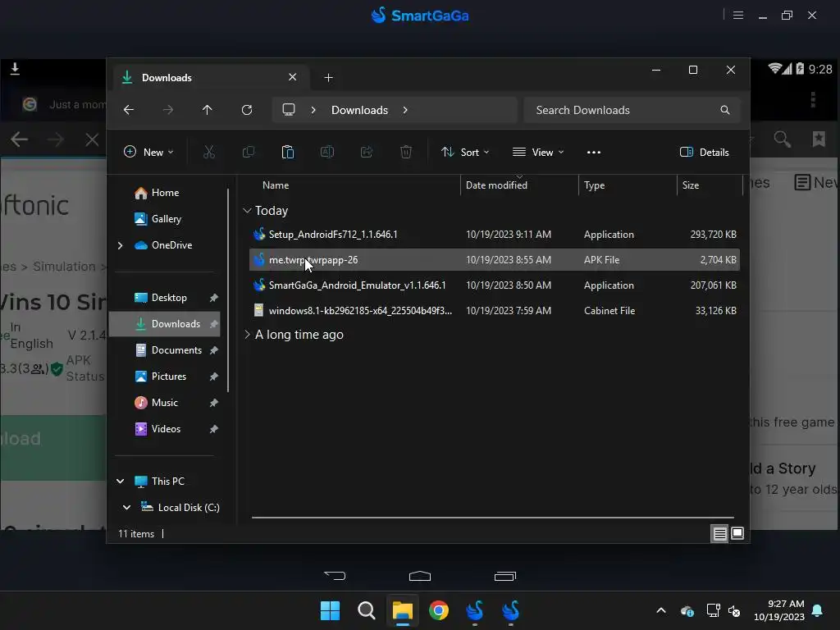The height and width of the screenshot is (630, 840).
Task: Click the Share icon in Explorer toolbar
Action: pos(367,152)
